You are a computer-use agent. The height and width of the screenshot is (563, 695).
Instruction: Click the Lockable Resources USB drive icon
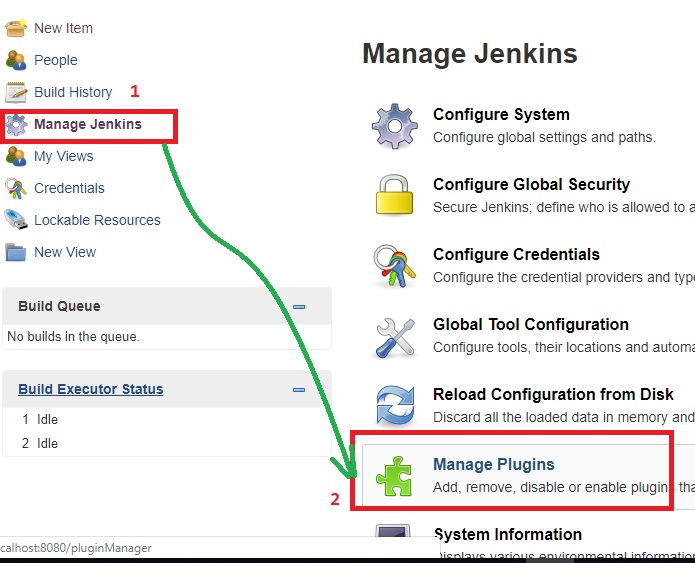click(x=16, y=220)
